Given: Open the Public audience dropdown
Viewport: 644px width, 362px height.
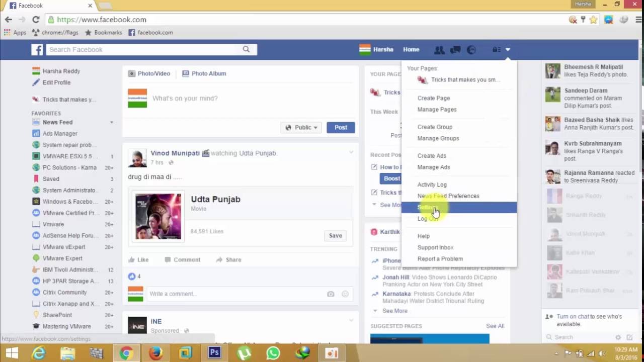Looking at the screenshot, I should click(301, 128).
